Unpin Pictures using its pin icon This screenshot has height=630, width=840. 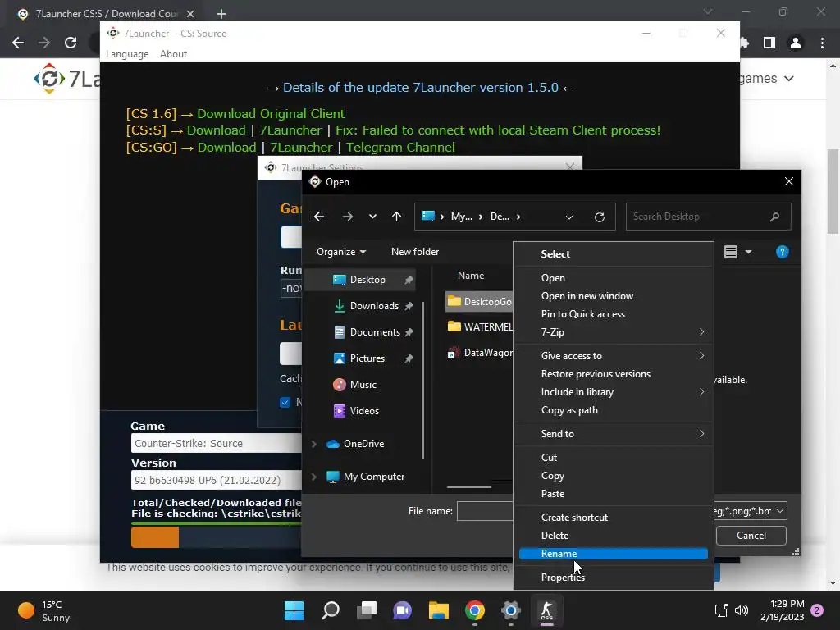click(x=409, y=358)
